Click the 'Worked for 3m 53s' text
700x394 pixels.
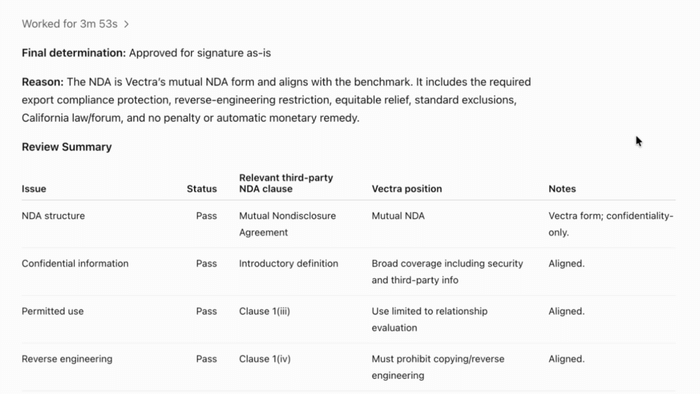click(70, 24)
